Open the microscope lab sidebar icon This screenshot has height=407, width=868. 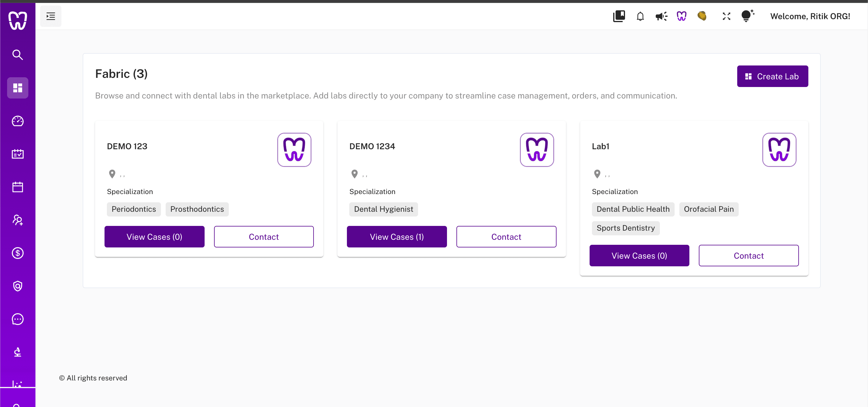click(x=17, y=352)
